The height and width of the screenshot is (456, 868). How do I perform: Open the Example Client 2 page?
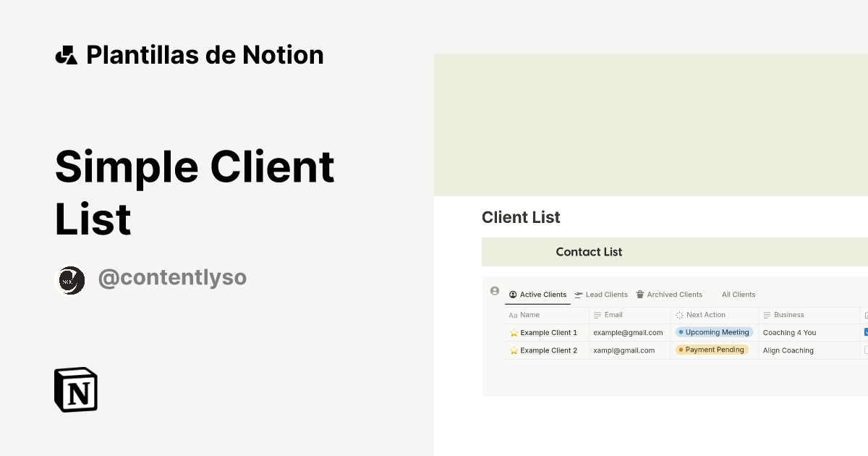click(550, 350)
